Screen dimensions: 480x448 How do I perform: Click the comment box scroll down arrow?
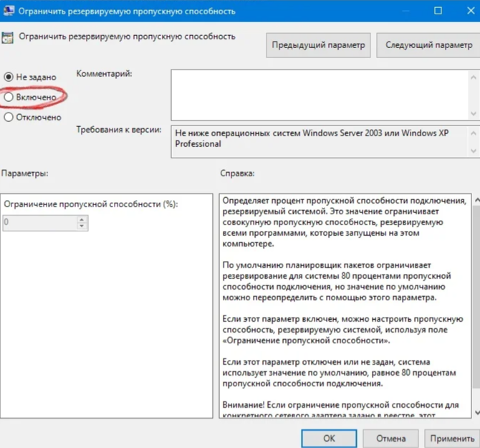[474, 113]
